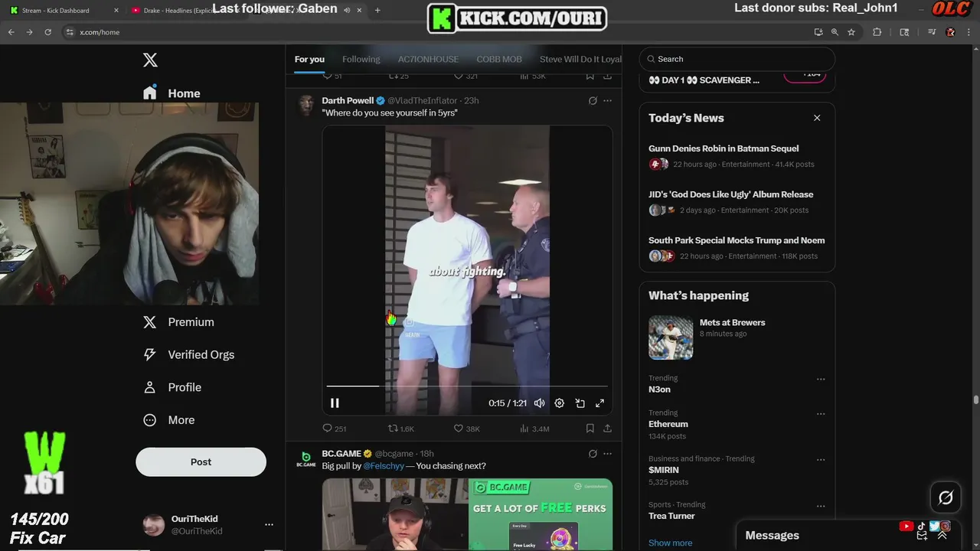This screenshot has width=980, height=551.
Task: Open the X logo home icon
Action: point(150,60)
